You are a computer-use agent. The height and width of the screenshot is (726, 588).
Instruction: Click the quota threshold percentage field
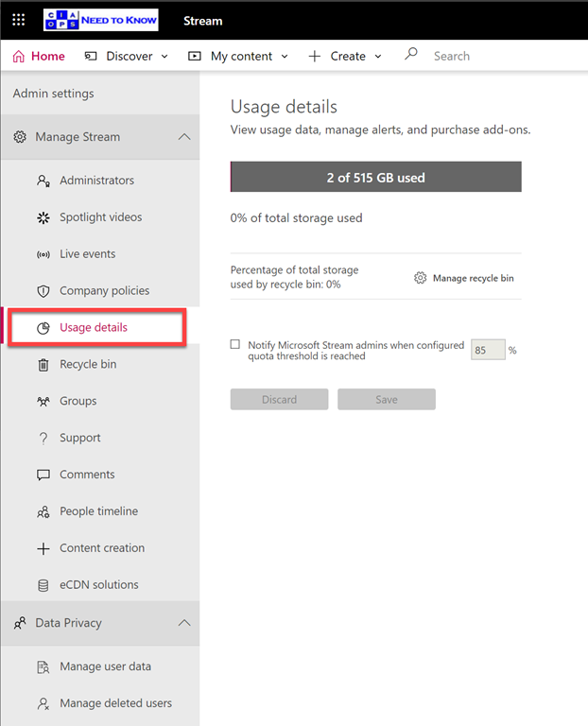coord(488,350)
